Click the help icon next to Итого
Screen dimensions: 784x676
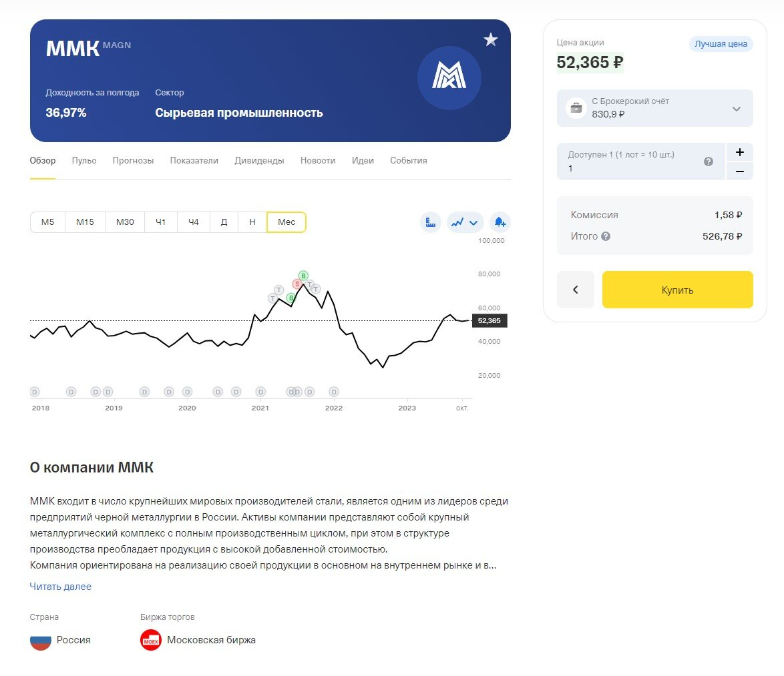[x=606, y=236]
